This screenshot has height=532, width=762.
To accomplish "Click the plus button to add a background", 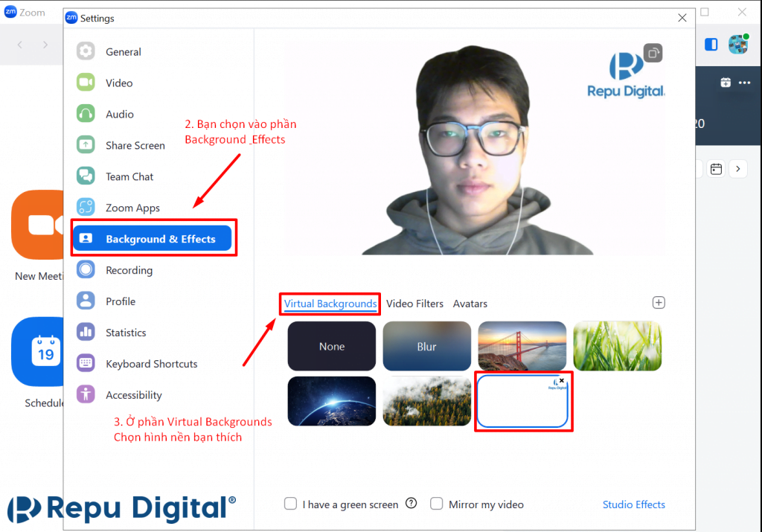I will tap(659, 303).
